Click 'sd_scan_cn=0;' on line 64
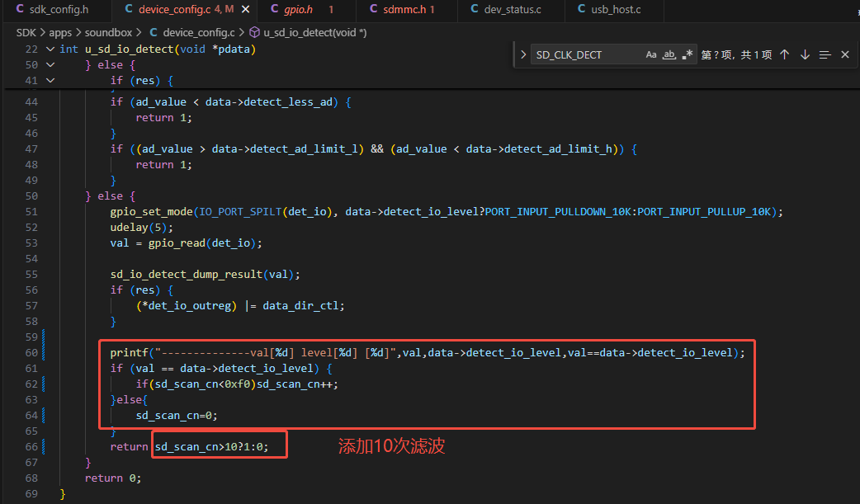This screenshot has width=860, height=504. click(x=177, y=416)
